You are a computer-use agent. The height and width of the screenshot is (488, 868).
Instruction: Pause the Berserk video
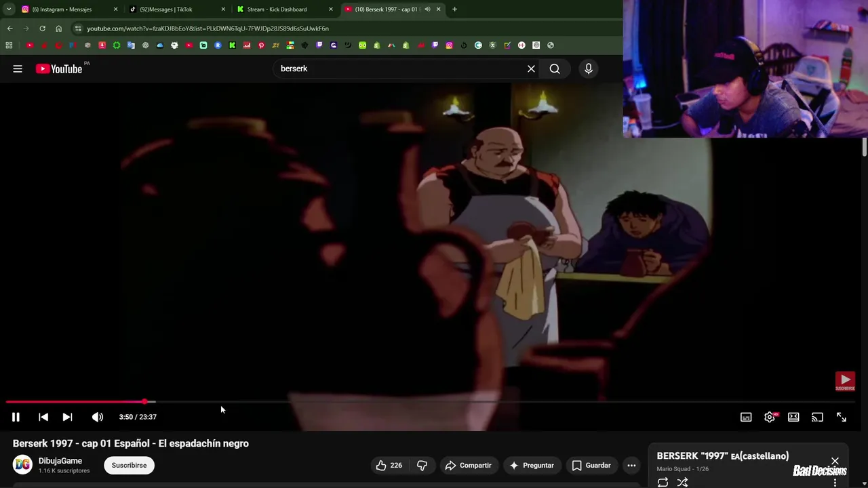coord(16,417)
